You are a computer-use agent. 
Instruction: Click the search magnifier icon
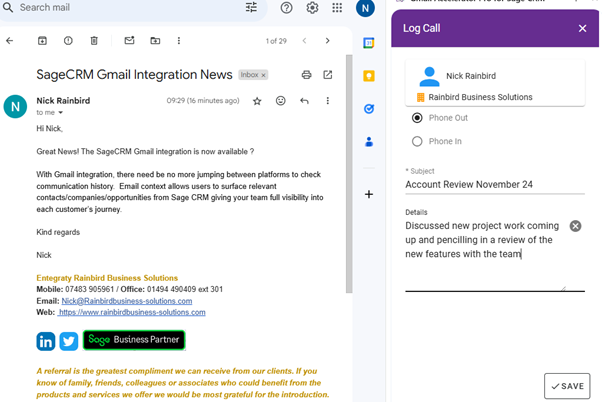coord(8,7)
